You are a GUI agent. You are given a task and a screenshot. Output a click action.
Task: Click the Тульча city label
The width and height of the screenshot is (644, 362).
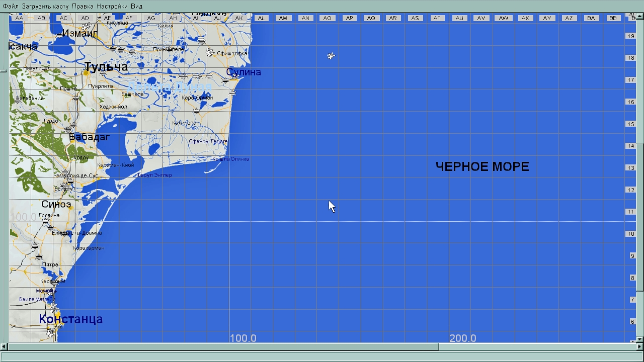(x=106, y=66)
